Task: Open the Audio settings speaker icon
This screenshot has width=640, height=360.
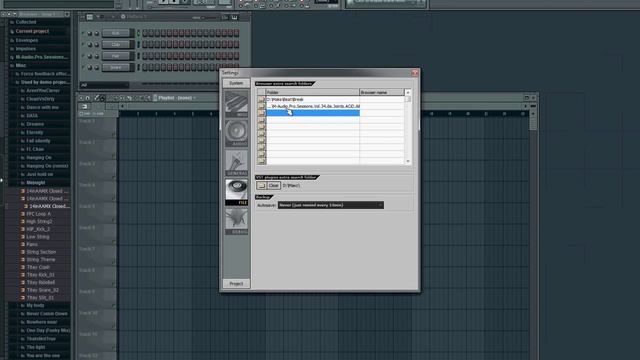Action: [x=236, y=133]
